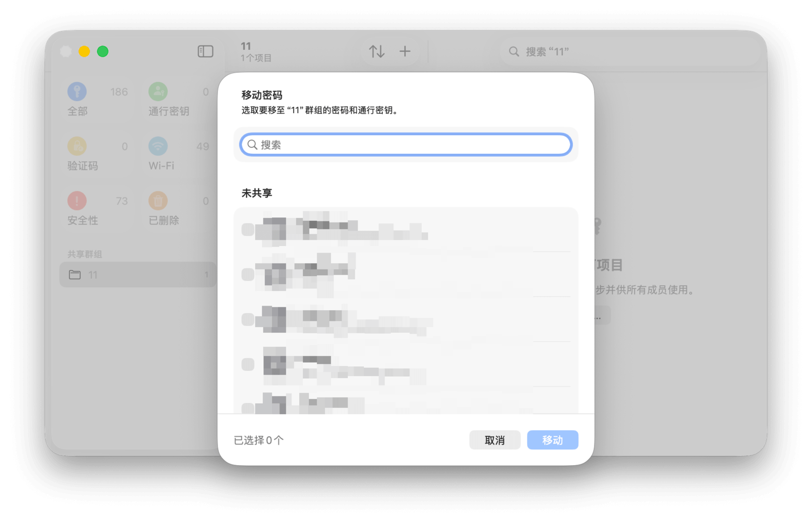Viewport: 812px width, 525px height.
Task: Select shared group "11" in sidebar
Action: 138,275
